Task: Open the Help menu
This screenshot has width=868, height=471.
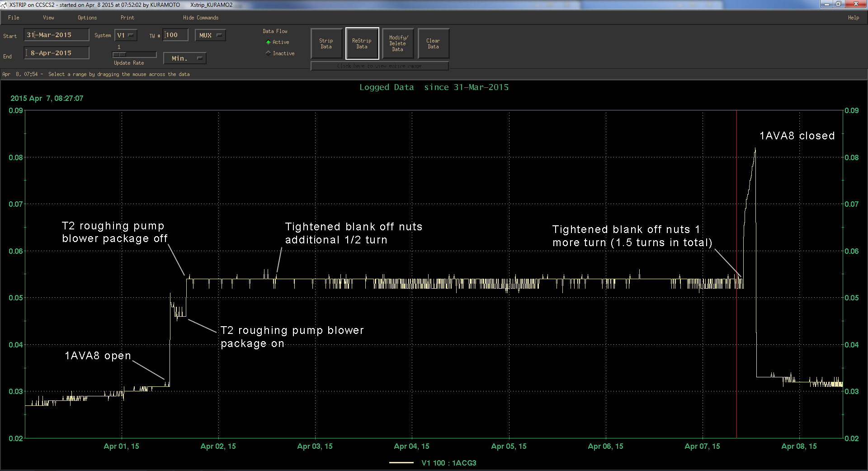Action: (853, 18)
